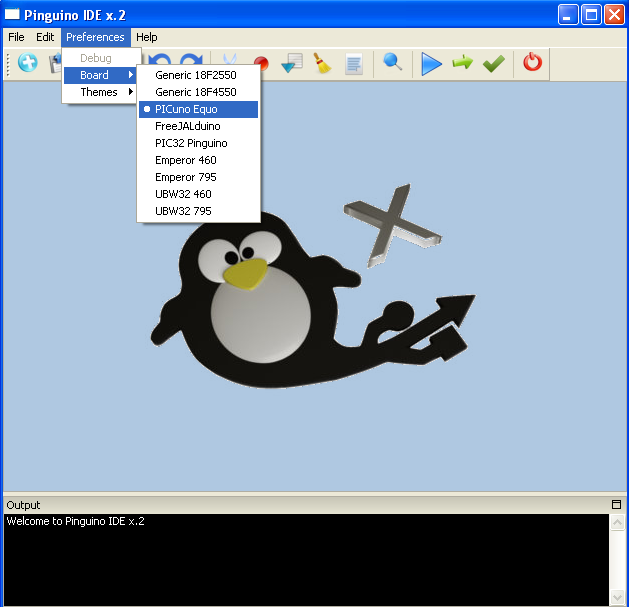Click the document lines icon in toolbar

click(354, 64)
